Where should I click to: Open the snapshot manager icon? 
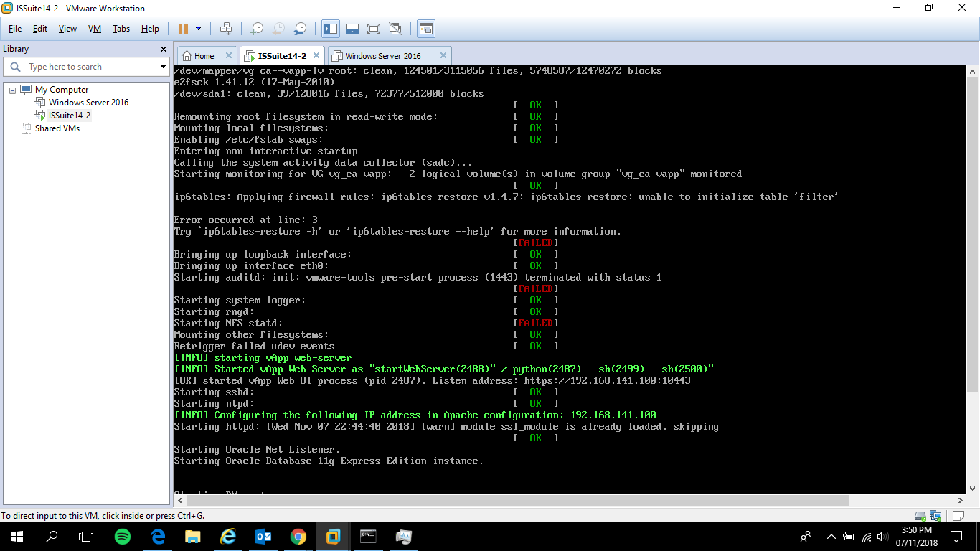301,29
